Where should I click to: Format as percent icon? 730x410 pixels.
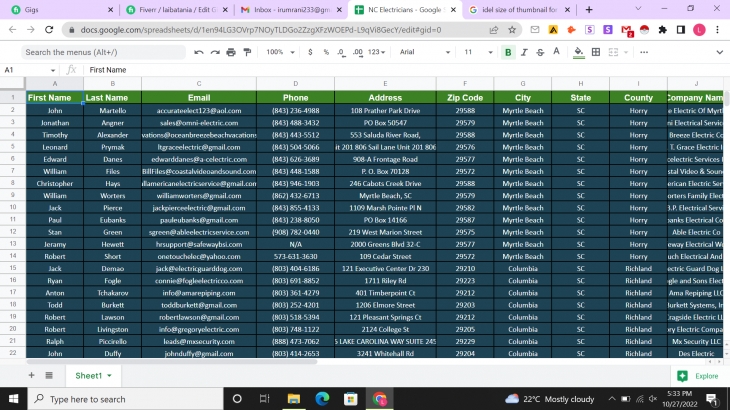pos(326,52)
